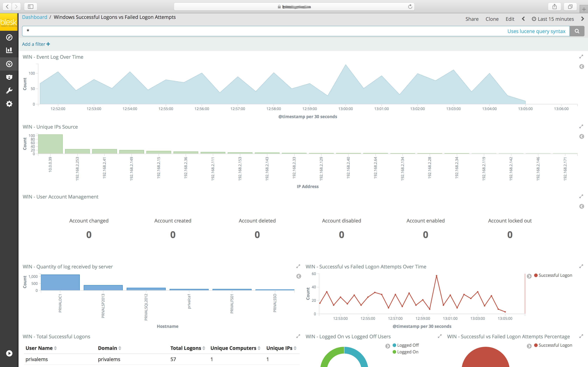Open the Visualize bar chart icon

9,50
